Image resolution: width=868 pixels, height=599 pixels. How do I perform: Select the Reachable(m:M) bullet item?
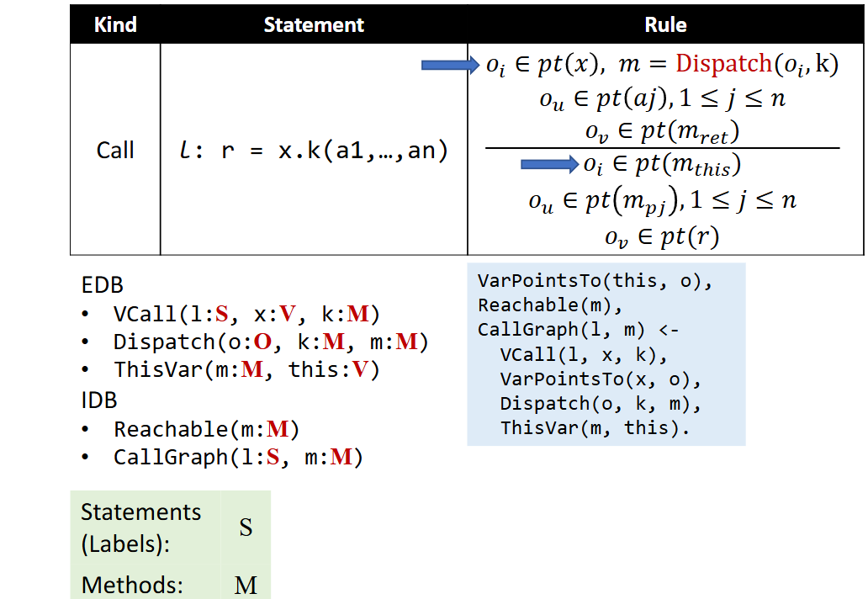(x=206, y=429)
